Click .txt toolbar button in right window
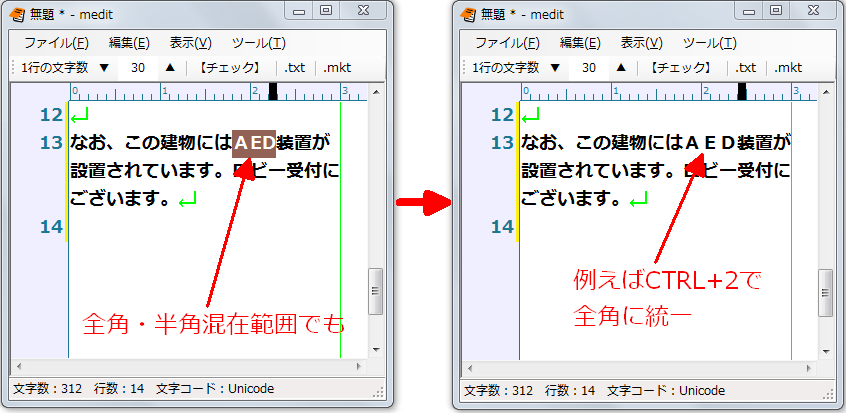This screenshot has height=413, width=846. point(746,68)
